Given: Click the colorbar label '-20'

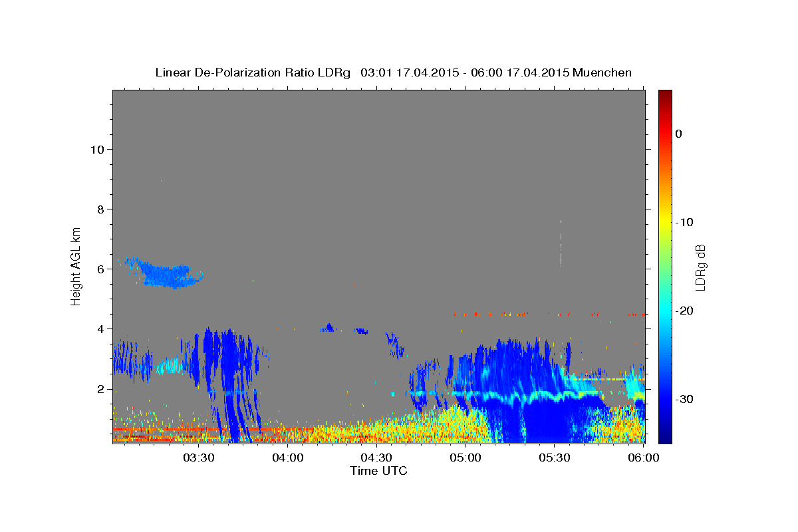Looking at the screenshot, I should click(x=685, y=311).
